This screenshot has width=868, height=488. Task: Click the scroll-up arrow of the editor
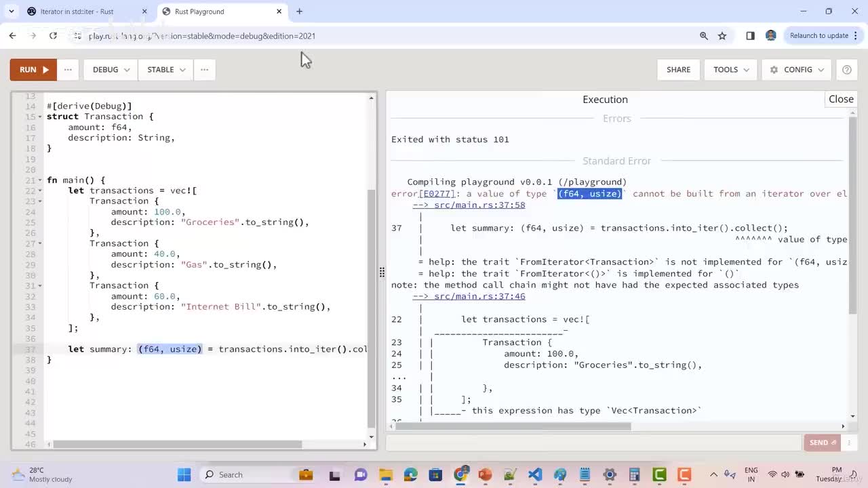tap(371, 99)
